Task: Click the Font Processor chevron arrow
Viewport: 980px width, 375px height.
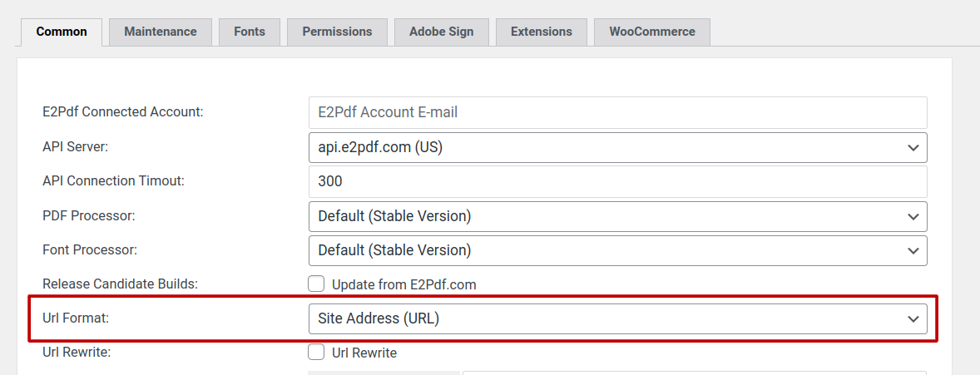Action: coord(913,250)
